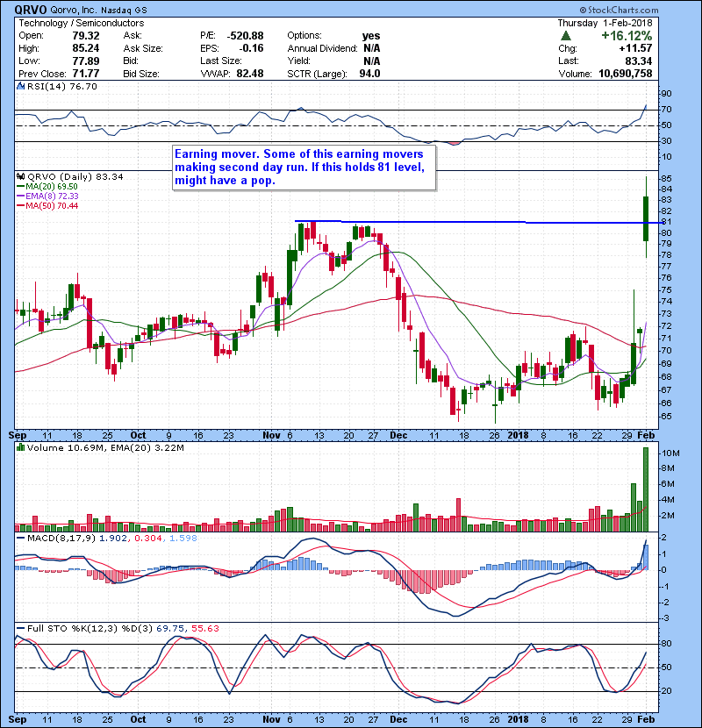Click the light-blue MACD histogram value 1.598

click(183, 539)
